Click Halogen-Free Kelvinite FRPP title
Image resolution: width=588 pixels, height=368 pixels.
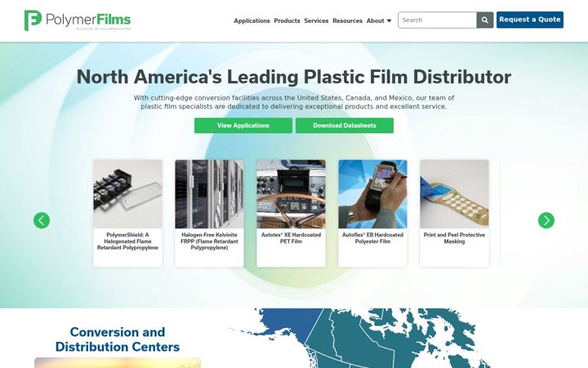pos(209,241)
